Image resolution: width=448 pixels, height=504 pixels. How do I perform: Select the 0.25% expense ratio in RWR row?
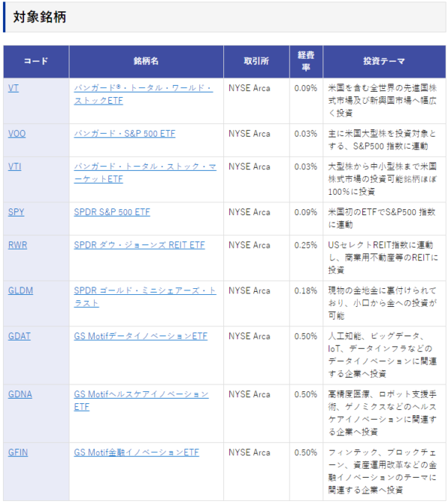[x=305, y=245]
